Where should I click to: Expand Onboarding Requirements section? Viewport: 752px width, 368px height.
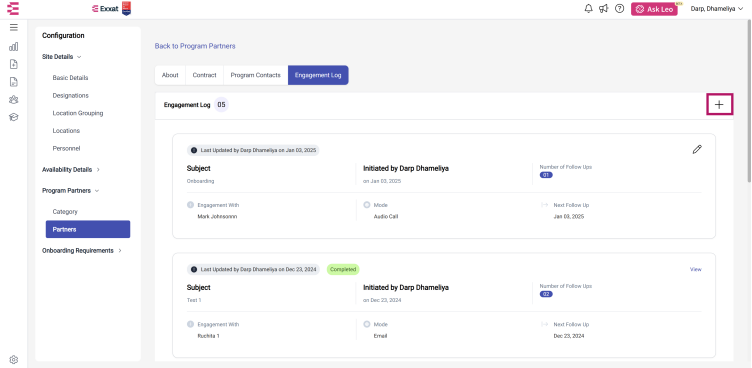[x=82, y=250]
